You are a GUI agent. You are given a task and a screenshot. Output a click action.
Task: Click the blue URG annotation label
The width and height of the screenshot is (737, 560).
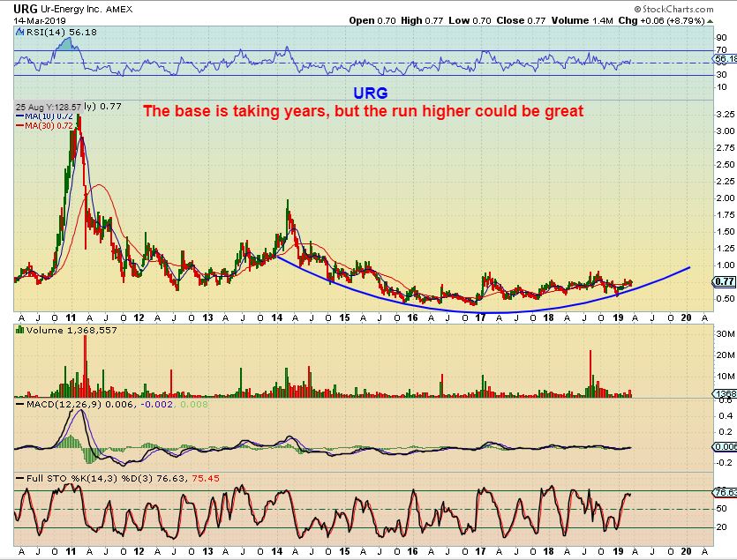pyautogui.click(x=371, y=93)
